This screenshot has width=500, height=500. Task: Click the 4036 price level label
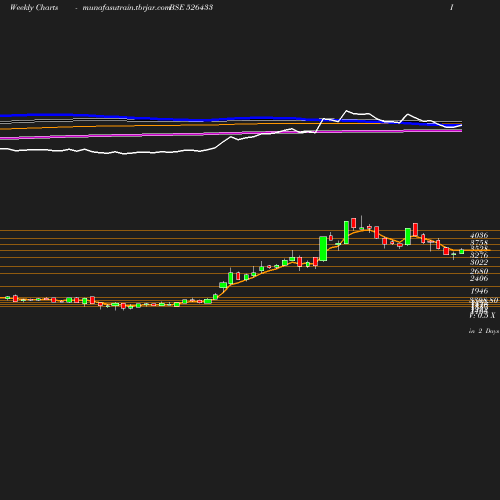(x=479, y=235)
